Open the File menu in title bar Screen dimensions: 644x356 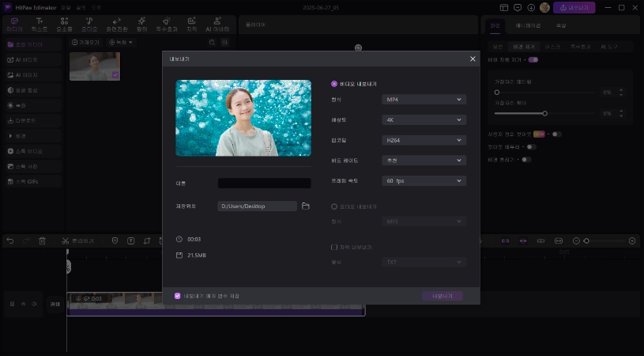tap(66, 7)
